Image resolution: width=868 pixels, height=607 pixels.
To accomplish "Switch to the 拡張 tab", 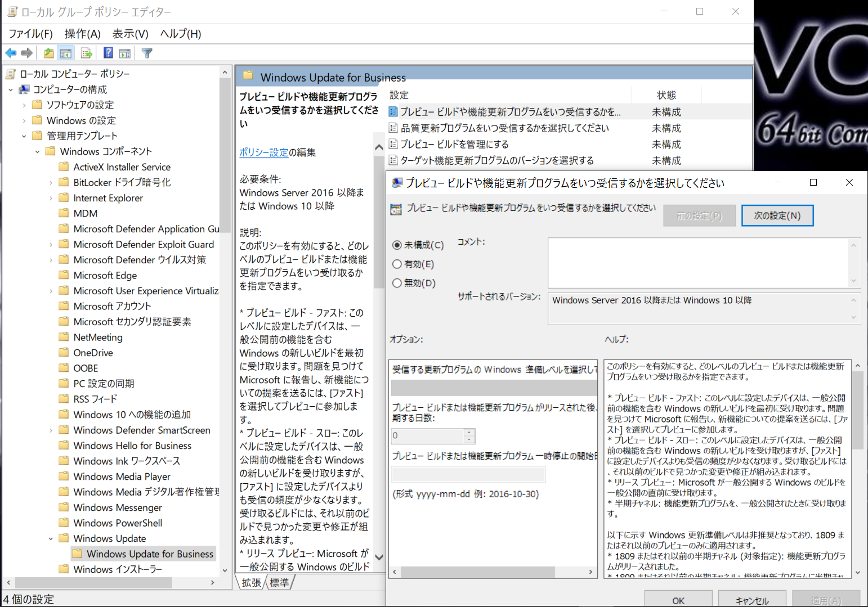I will (251, 583).
